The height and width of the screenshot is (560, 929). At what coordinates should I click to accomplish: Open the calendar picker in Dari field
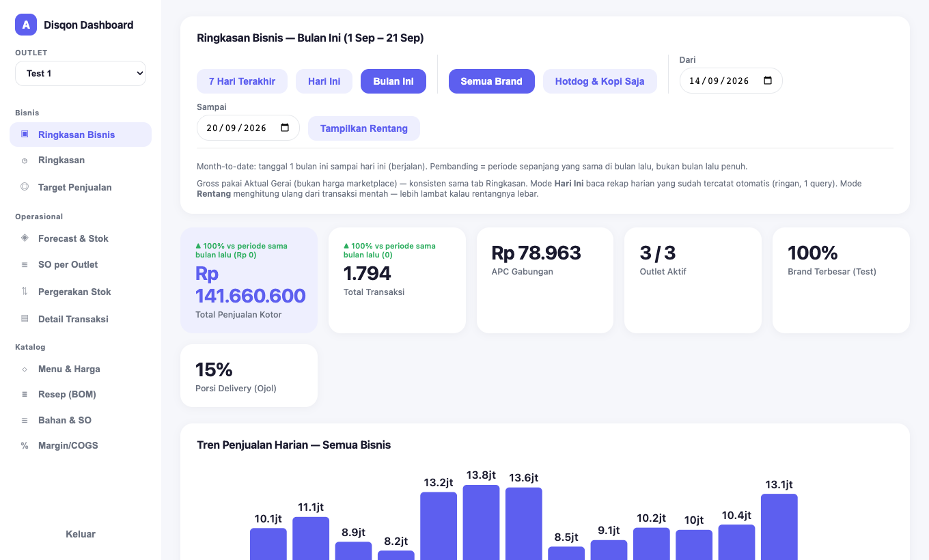pyautogui.click(x=768, y=81)
